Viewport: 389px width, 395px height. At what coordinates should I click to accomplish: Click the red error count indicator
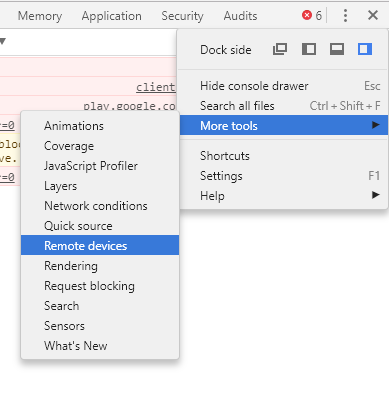click(x=312, y=15)
